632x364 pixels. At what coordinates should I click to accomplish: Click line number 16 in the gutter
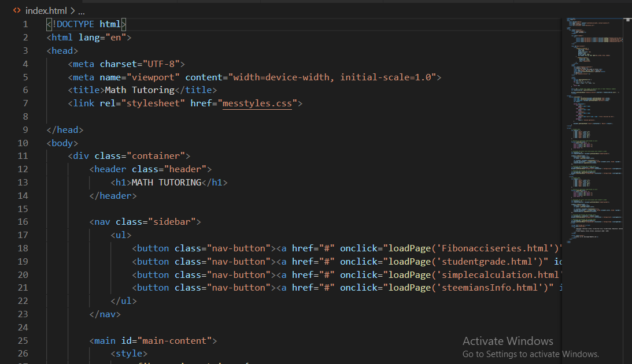(x=23, y=222)
